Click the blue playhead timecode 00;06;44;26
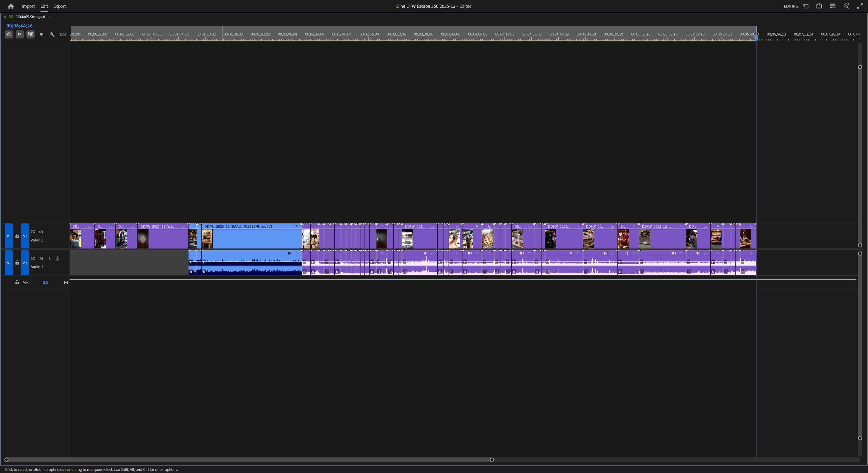Image resolution: width=868 pixels, height=473 pixels. tap(19, 25)
